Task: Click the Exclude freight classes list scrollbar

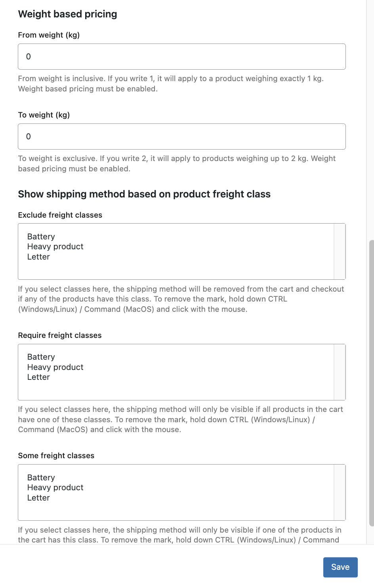Action: [x=340, y=252]
